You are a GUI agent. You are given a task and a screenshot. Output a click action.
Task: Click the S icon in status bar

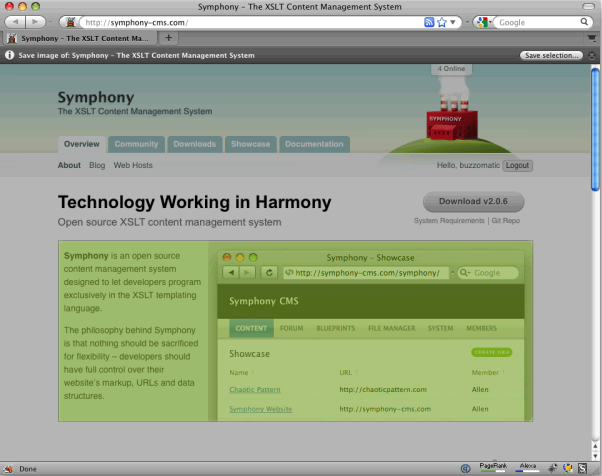tap(582, 468)
